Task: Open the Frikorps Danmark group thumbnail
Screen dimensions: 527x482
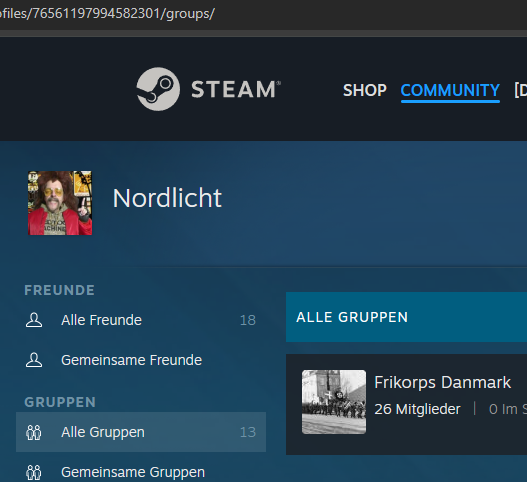Action: coord(334,402)
